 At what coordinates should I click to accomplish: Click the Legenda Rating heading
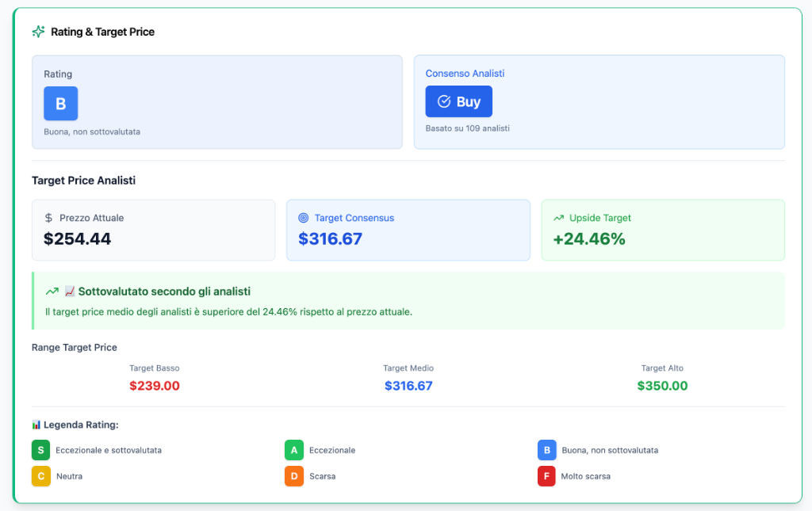(81, 425)
